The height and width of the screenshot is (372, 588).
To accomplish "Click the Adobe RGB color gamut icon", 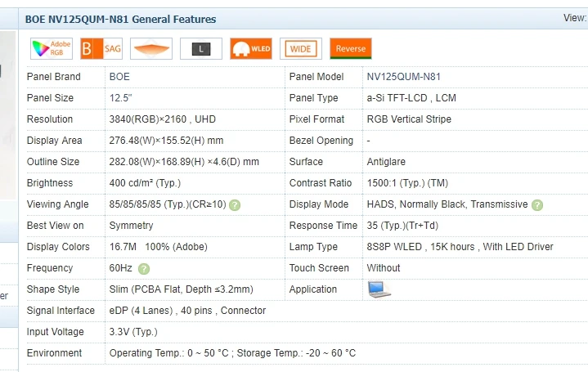I will (x=52, y=48).
